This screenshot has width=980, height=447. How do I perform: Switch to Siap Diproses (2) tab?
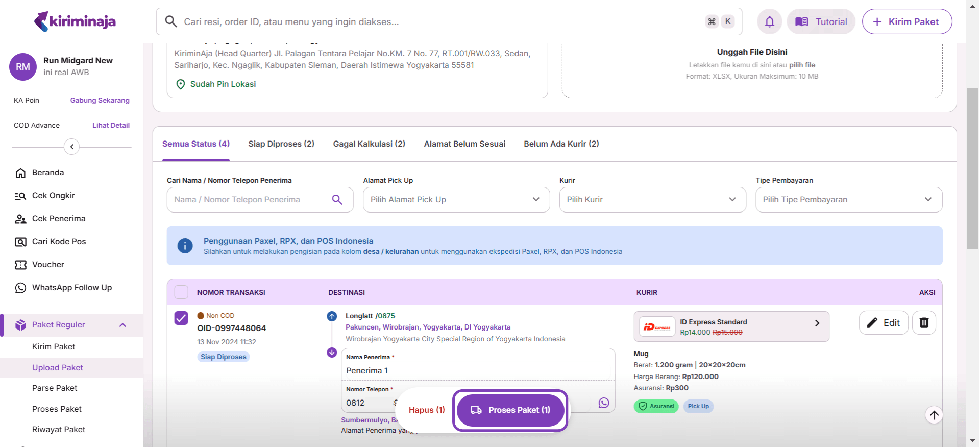[281, 144]
